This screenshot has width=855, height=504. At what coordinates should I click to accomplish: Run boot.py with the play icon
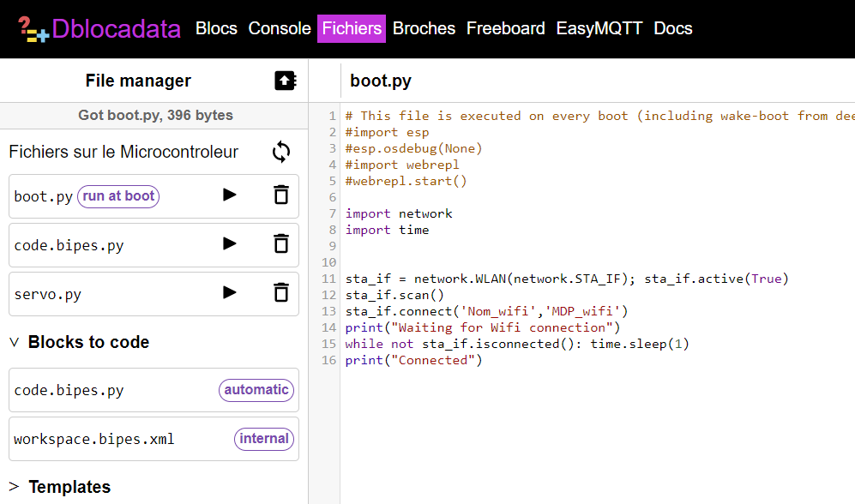[x=229, y=195]
